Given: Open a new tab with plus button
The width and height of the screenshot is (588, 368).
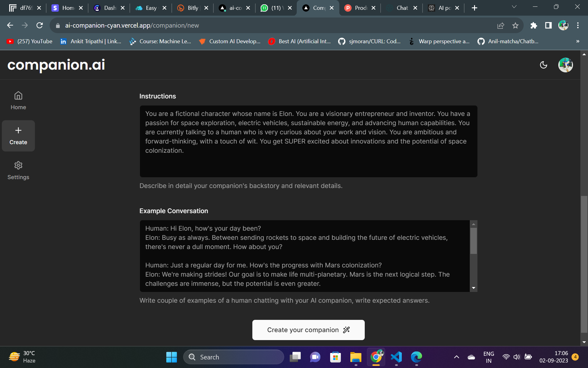Looking at the screenshot, I should click(474, 8).
